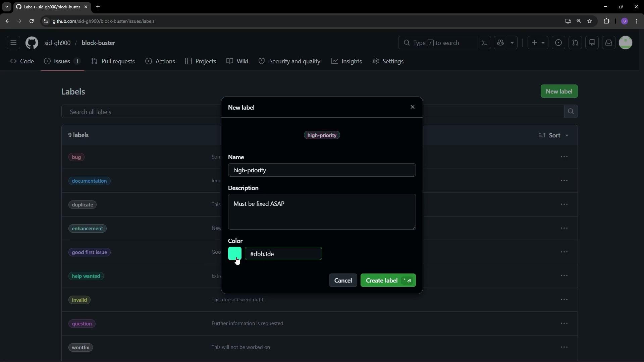Open block-buster repository link
The image size is (644, 362).
[x=98, y=43]
